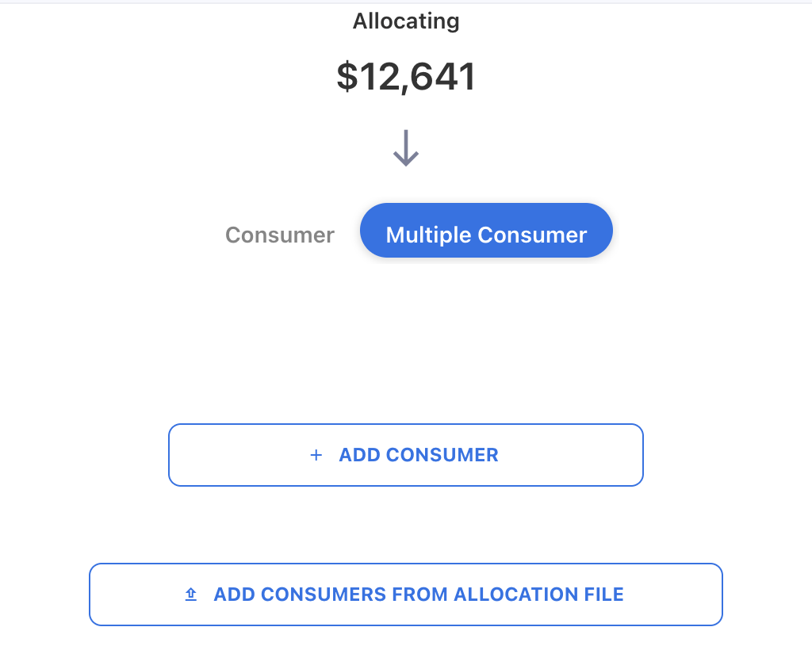Click the gray Consumer label
This screenshot has width=812, height=669.
coord(280,235)
